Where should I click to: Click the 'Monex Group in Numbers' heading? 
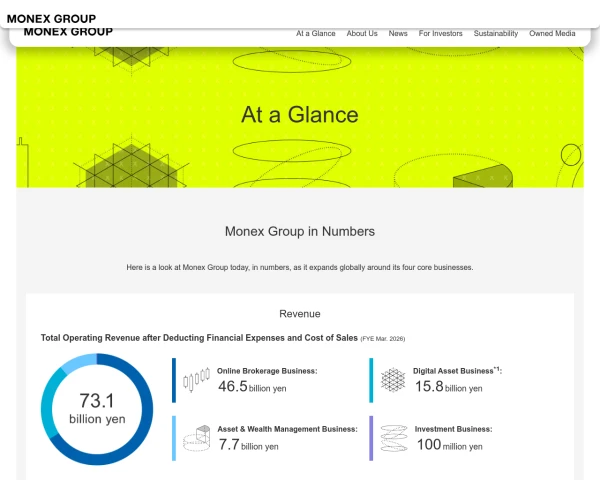click(x=300, y=231)
